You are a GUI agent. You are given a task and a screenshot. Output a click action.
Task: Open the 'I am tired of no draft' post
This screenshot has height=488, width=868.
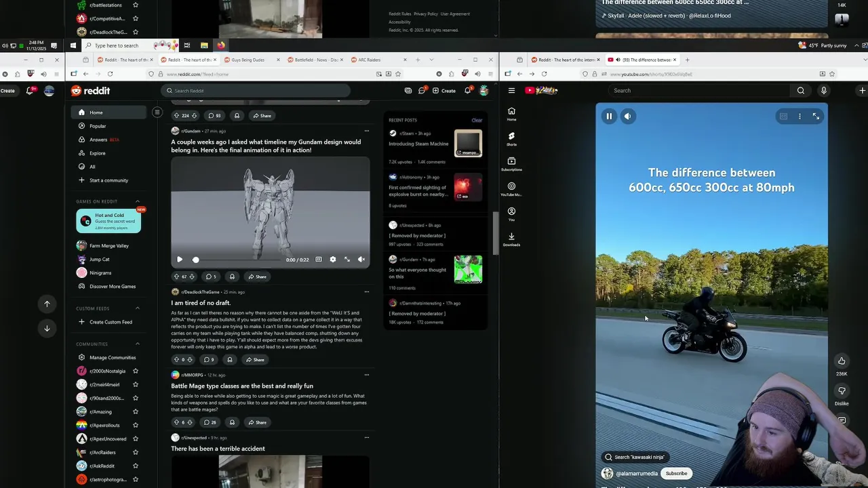pyautogui.click(x=201, y=303)
